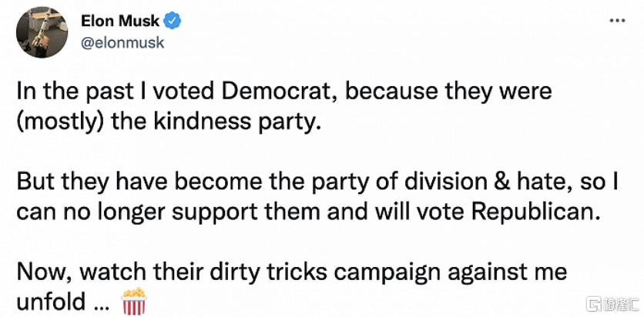
Task: Click the line starting 'can no longer support'
Action: pyautogui.click(x=307, y=212)
